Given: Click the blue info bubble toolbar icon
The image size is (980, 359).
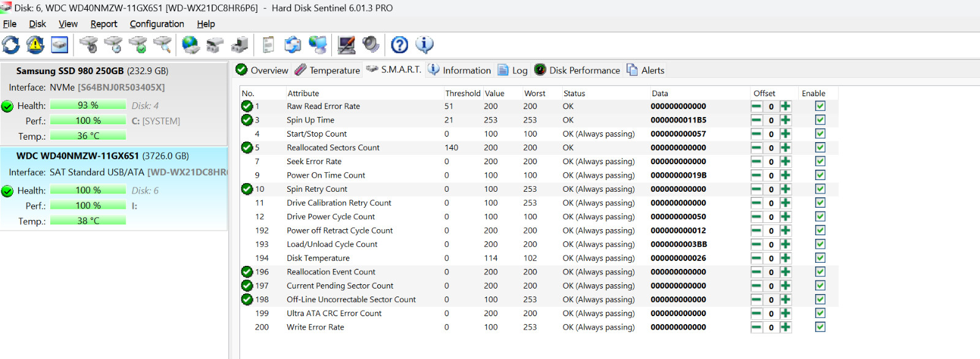Looking at the screenshot, I should point(424,45).
